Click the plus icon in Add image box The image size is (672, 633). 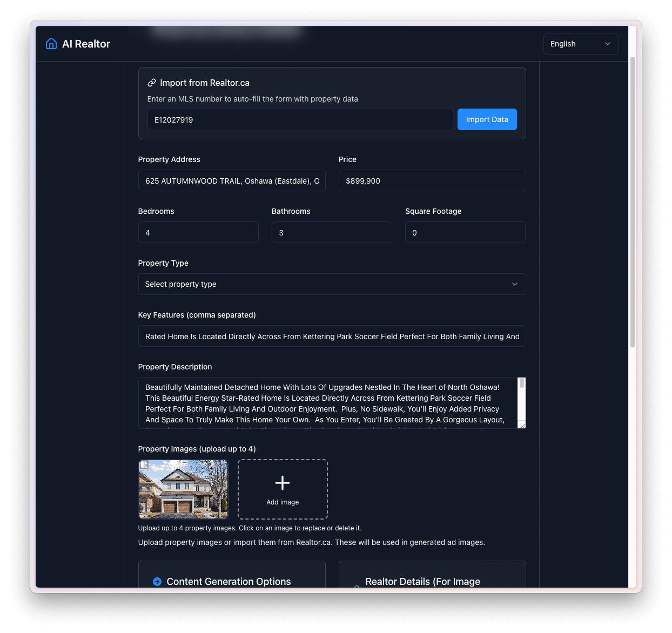[x=283, y=483]
